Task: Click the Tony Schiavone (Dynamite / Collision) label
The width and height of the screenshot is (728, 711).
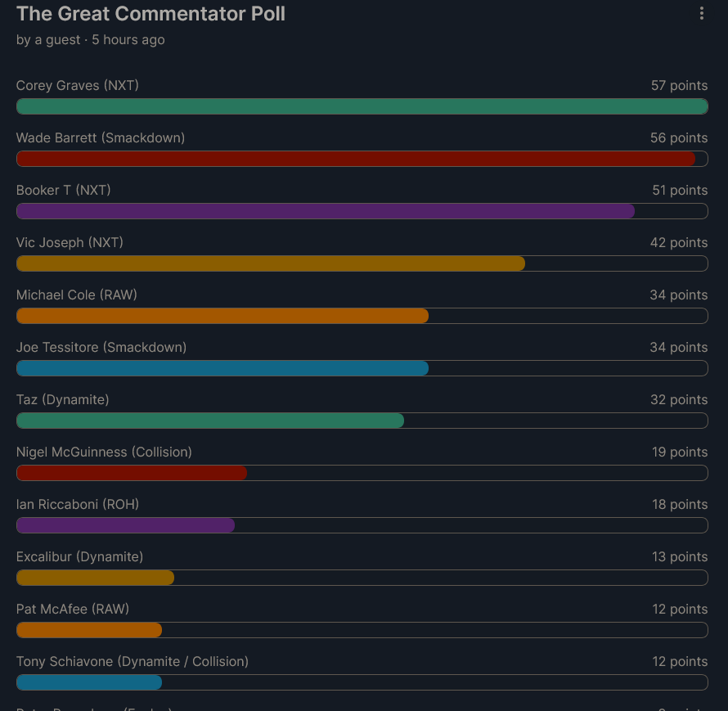Action: 133,662
